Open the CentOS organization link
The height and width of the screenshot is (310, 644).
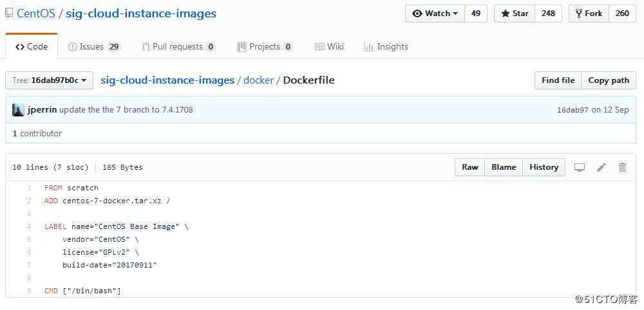35,14
